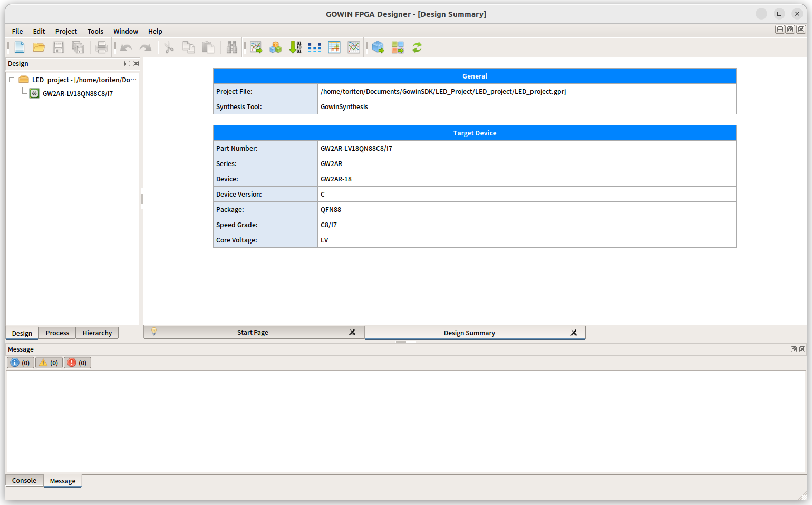Click the General section header
The image size is (812, 505).
475,76
